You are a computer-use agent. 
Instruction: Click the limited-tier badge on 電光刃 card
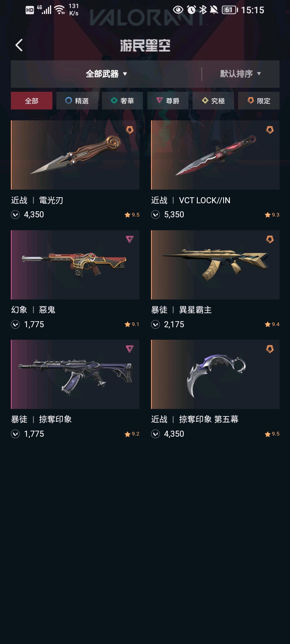pos(130,130)
